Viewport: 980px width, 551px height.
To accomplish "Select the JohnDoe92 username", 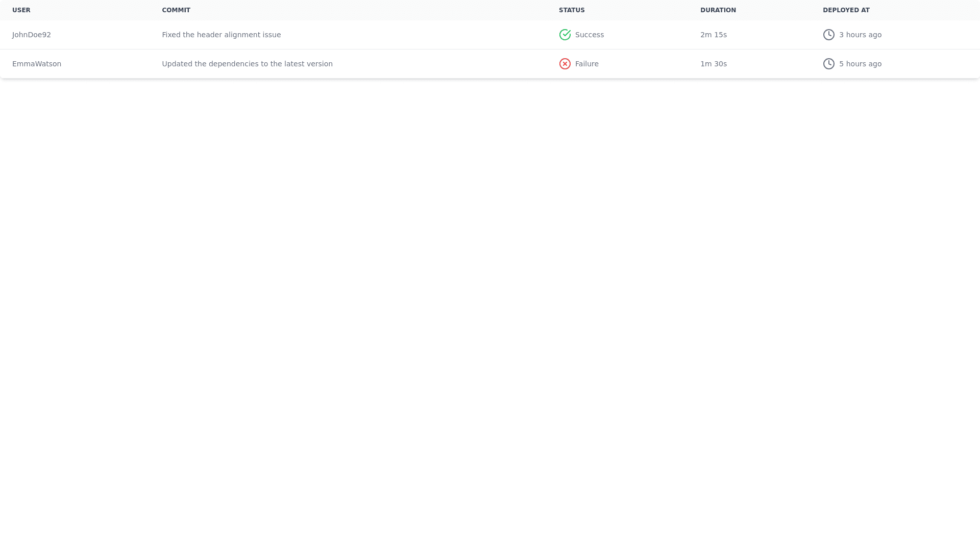I will click(x=32, y=35).
